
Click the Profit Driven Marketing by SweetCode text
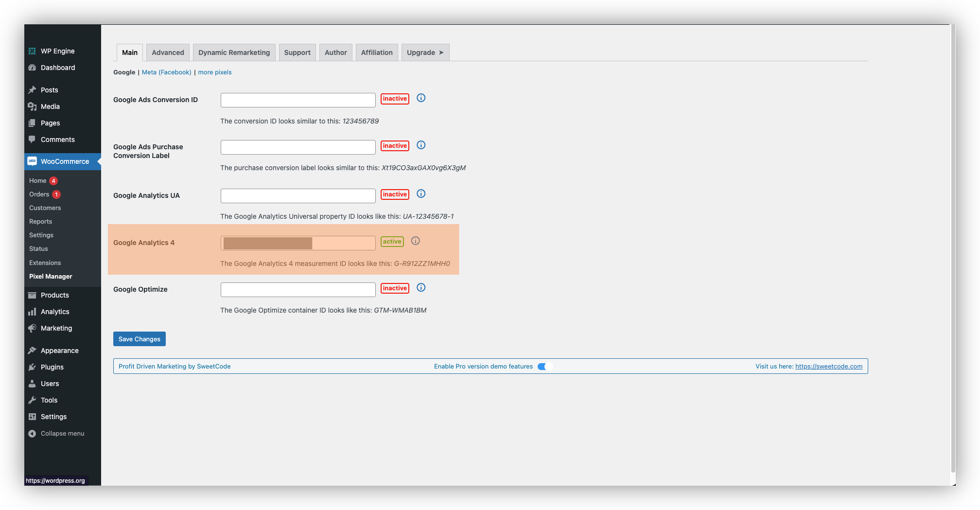click(175, 367)
